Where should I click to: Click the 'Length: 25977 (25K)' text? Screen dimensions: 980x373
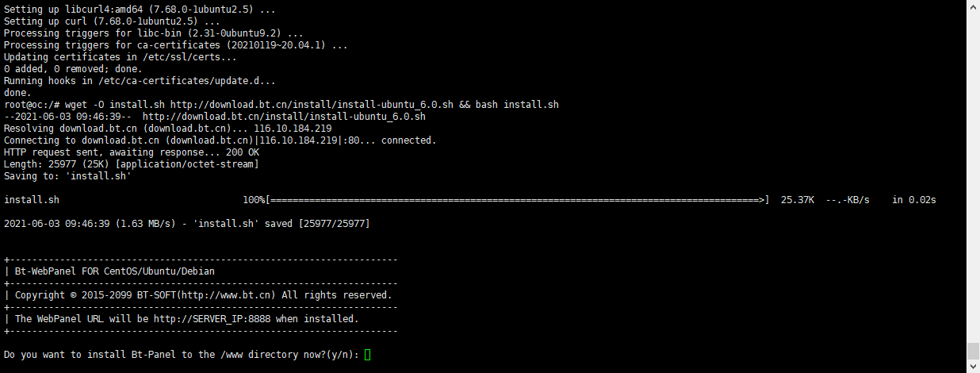(56, 163)
